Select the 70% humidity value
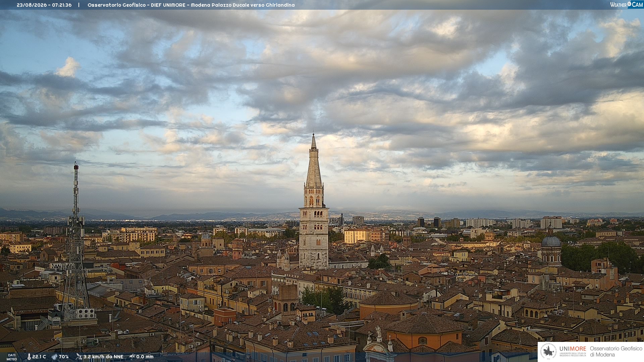This screenshot has width=644, height=362. 64,357
